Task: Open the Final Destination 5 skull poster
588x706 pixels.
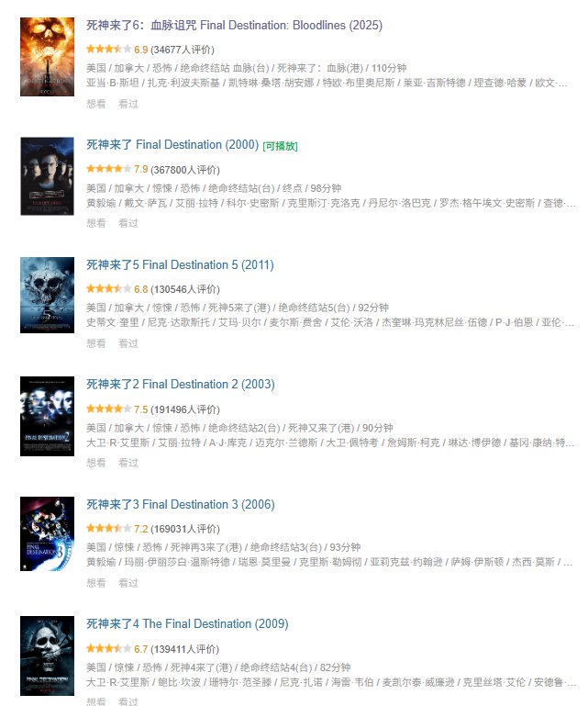Action: (x=47, y=295)
